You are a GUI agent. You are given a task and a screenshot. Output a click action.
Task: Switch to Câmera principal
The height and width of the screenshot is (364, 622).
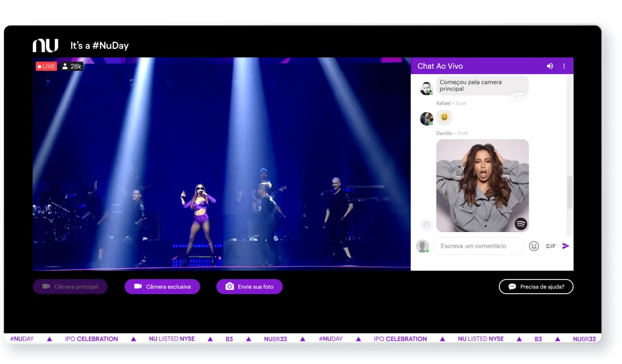coord(70,287)
